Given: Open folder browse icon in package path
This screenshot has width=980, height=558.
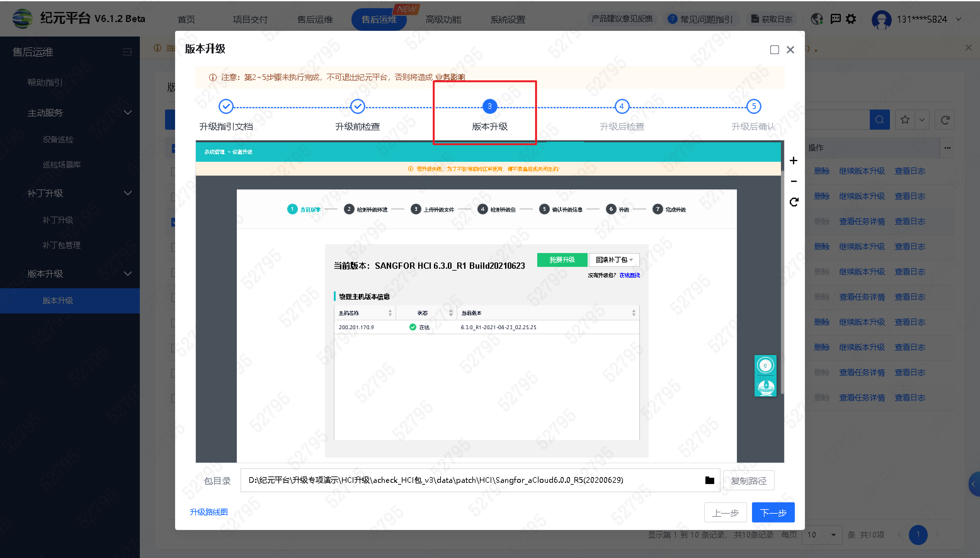Looking at the screenshot, I should (709, 480).
